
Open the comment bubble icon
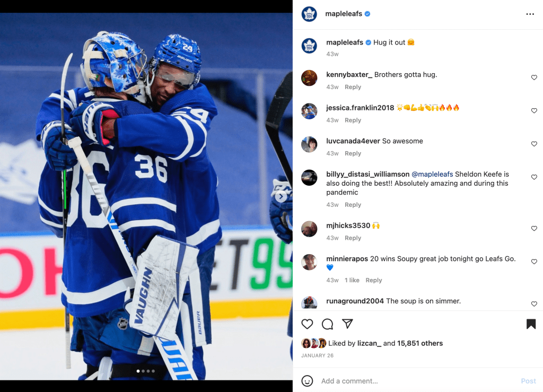click(327, 324)
